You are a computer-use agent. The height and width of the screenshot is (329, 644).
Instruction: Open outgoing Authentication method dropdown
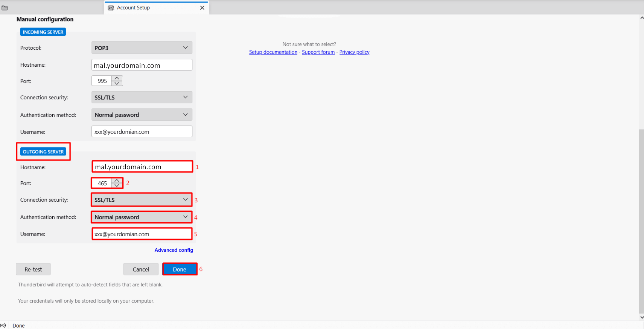(x=142, y=217)
